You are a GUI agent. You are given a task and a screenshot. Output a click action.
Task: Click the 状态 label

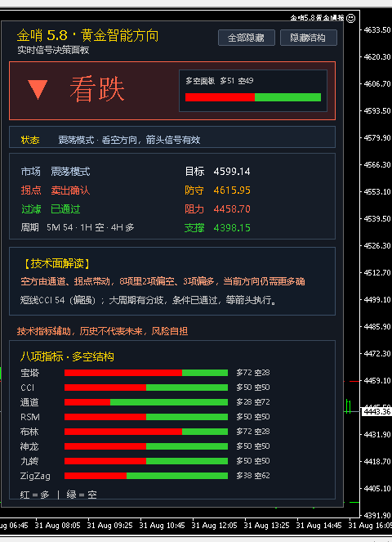(30, 140)
